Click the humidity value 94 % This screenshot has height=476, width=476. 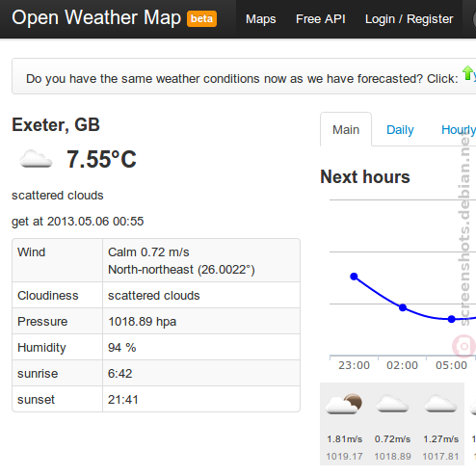[121, 348]
